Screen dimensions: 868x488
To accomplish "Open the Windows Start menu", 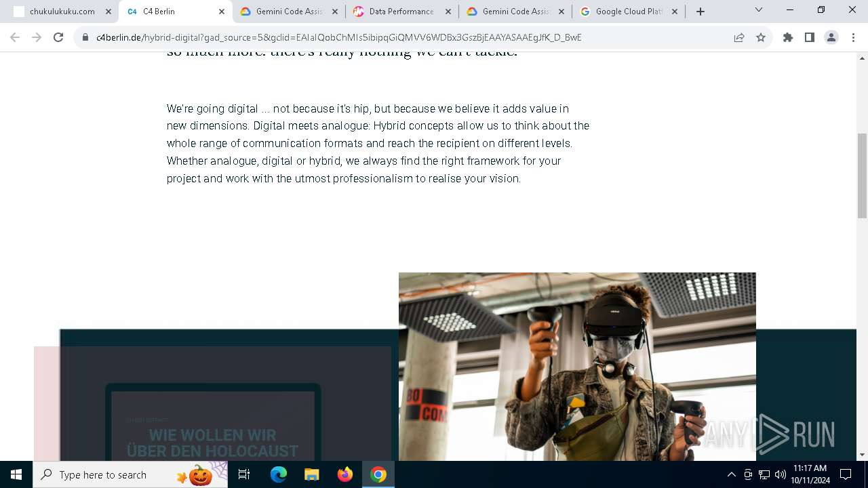I will (x=16, y=474).
